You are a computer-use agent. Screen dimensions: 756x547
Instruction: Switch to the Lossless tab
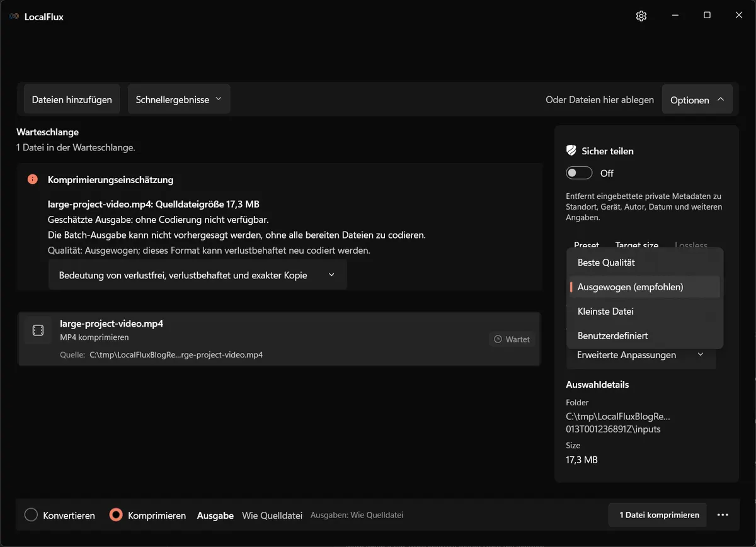pos(691,245)
